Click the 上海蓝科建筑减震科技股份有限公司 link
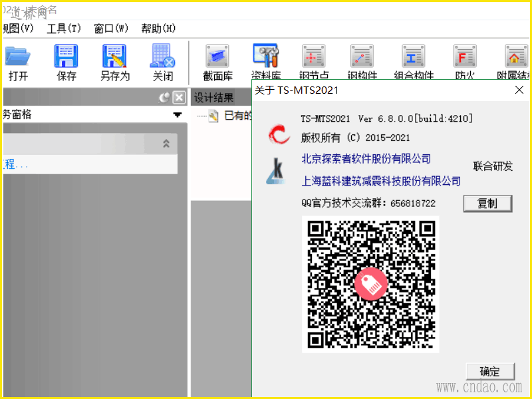The width and height of the screenshot is (532, 399). pos(381,181)
